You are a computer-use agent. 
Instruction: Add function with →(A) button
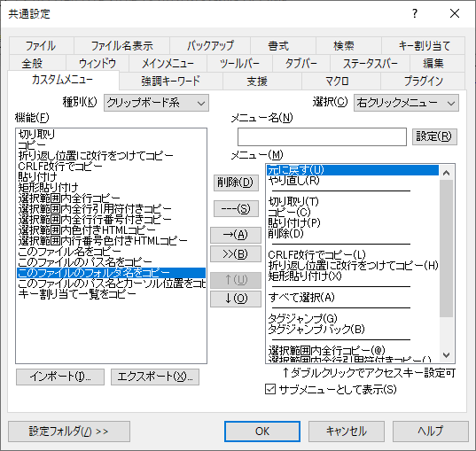pyautogui.click(x=236, y=235)
